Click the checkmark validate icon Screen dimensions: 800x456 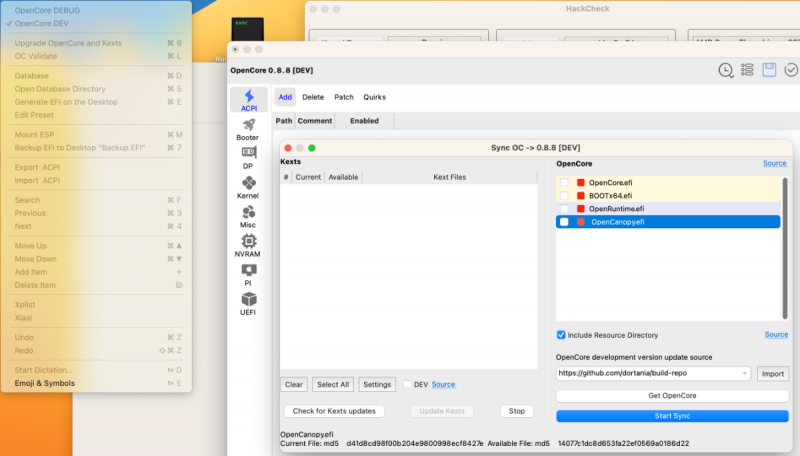point(790,70)
